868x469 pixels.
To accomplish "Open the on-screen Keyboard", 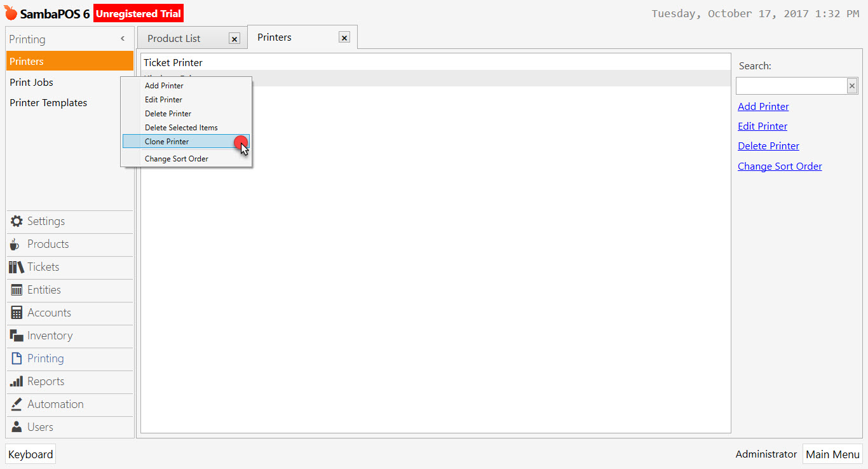I will click(30, 454).
